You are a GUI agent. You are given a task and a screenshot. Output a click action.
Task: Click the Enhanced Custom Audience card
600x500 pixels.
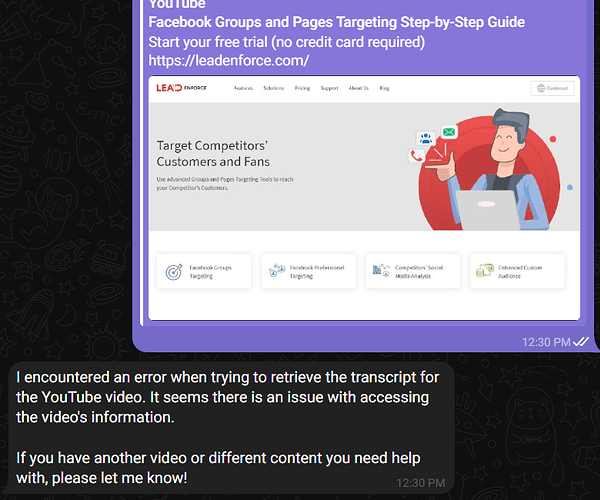(x=517, y=271)
